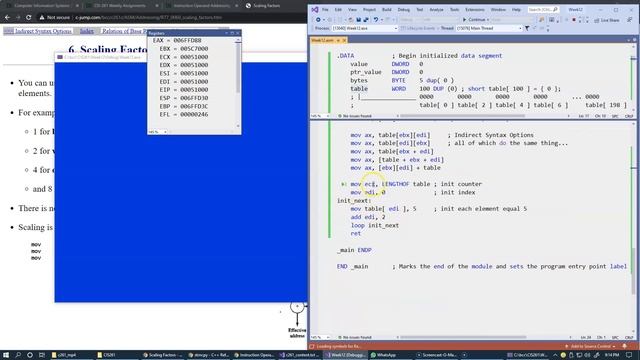The image size is (640, 360).
Task: Click the Task View taskbar icon
Action: [x=42, y=355]
